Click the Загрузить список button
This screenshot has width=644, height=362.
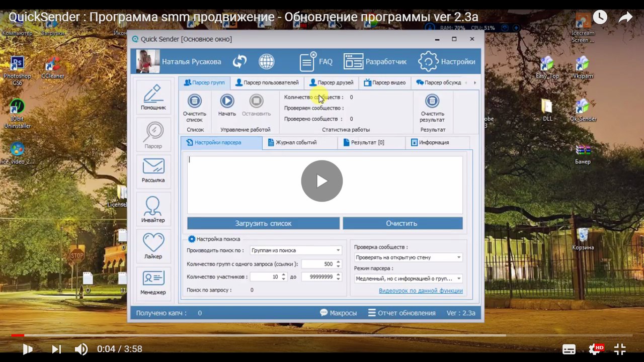click(263, 223)
